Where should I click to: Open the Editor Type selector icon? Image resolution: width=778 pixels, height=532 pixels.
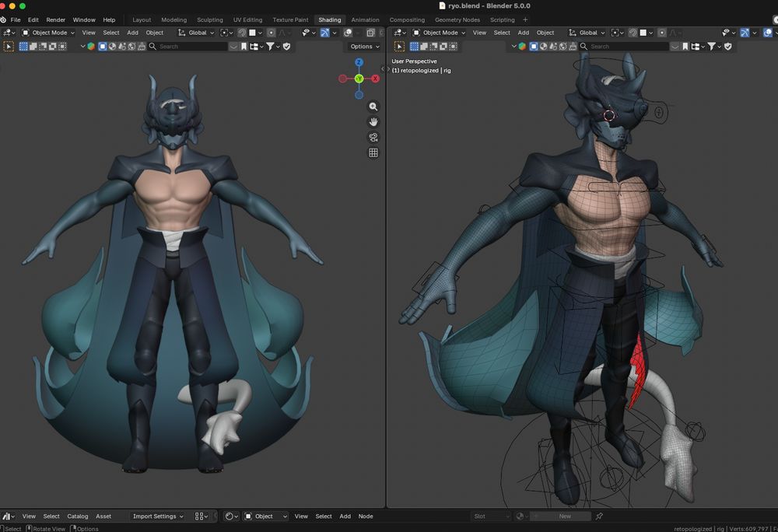6,33
